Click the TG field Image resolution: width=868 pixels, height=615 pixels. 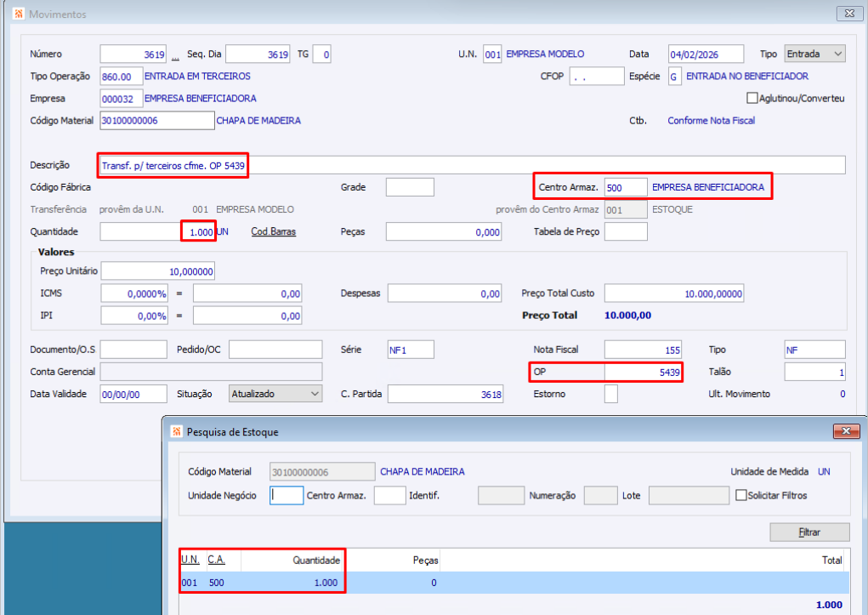click(x=321, y=54)
